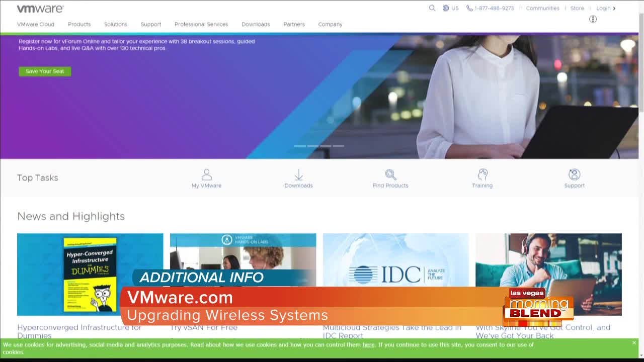Click the My VMware person icon

(x=206, y=174)
